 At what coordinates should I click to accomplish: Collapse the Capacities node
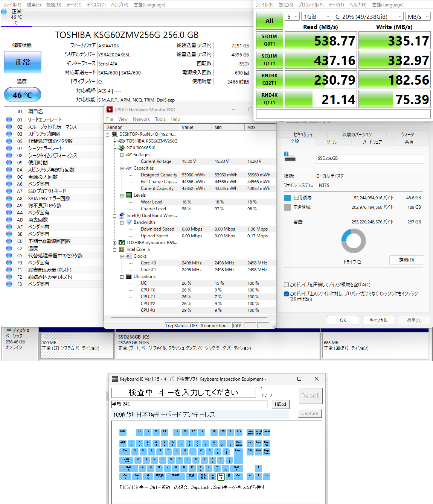(x=122, y=169)
